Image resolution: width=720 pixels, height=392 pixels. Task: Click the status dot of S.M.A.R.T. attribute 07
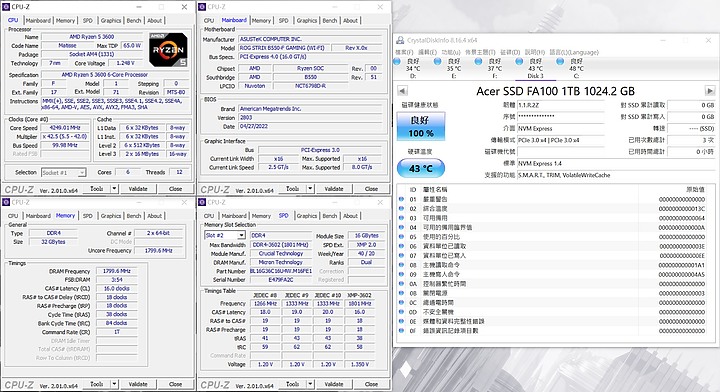tap(401, 256)
